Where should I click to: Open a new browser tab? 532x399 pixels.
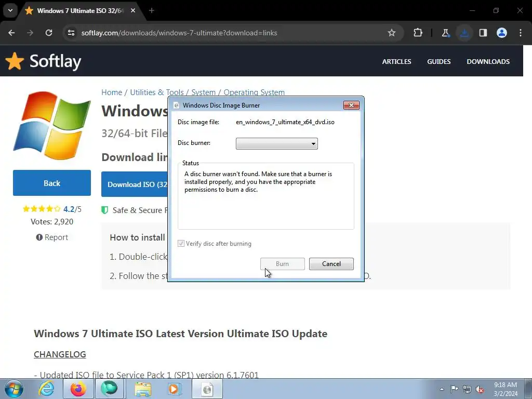[152, 10]
